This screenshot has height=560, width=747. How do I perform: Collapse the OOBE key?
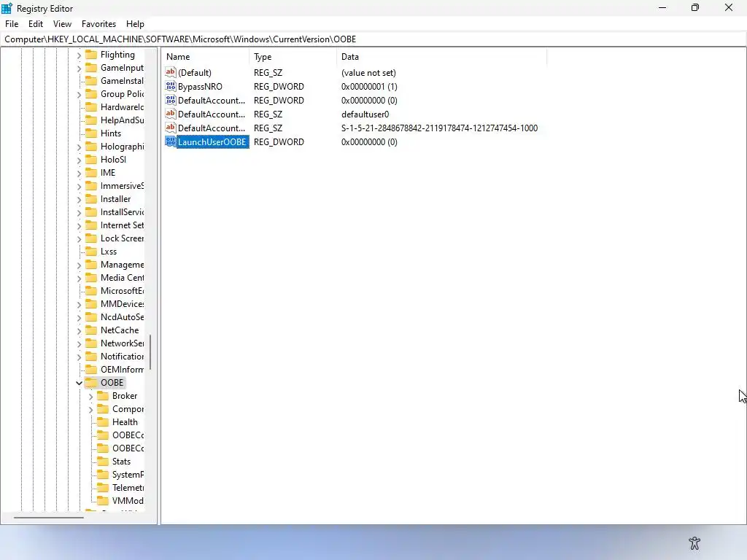point(79,383)
